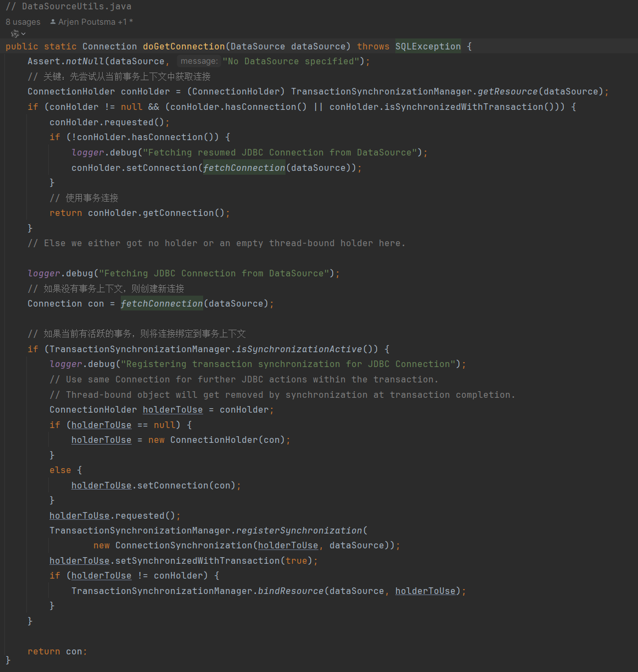Click the 'else' keyword
This screenshot has height=672, width=638.
[60, 470]
